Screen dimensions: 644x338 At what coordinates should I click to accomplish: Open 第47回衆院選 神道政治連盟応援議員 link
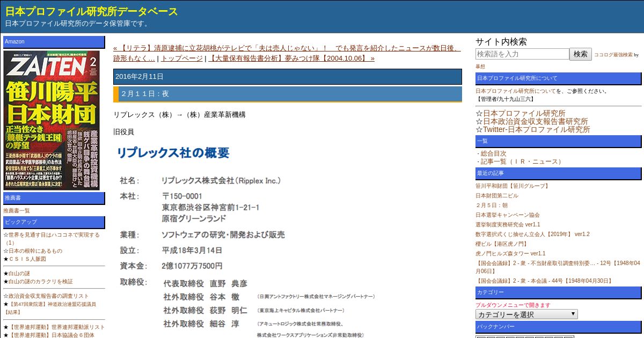(x=50, y=308)
